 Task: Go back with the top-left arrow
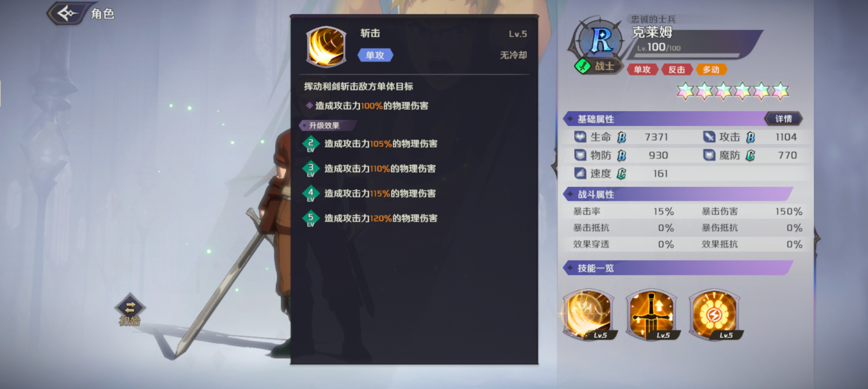(x=67, y=13)
